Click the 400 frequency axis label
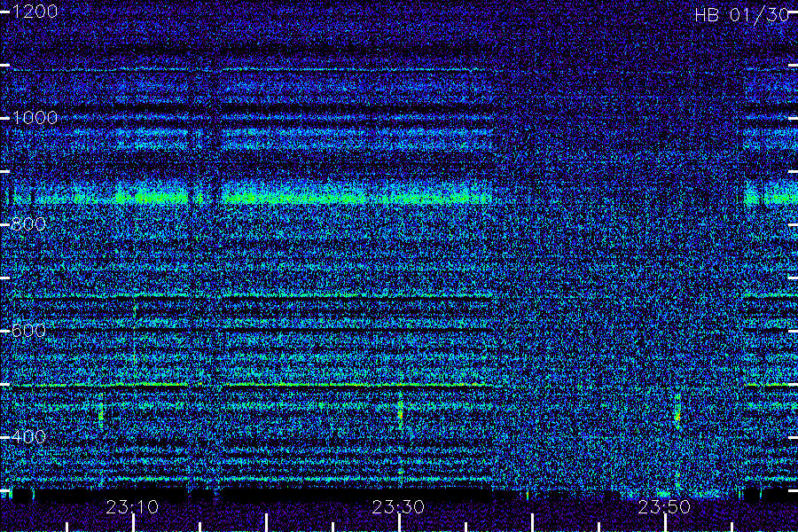798x532 pixels. (28, 437)
